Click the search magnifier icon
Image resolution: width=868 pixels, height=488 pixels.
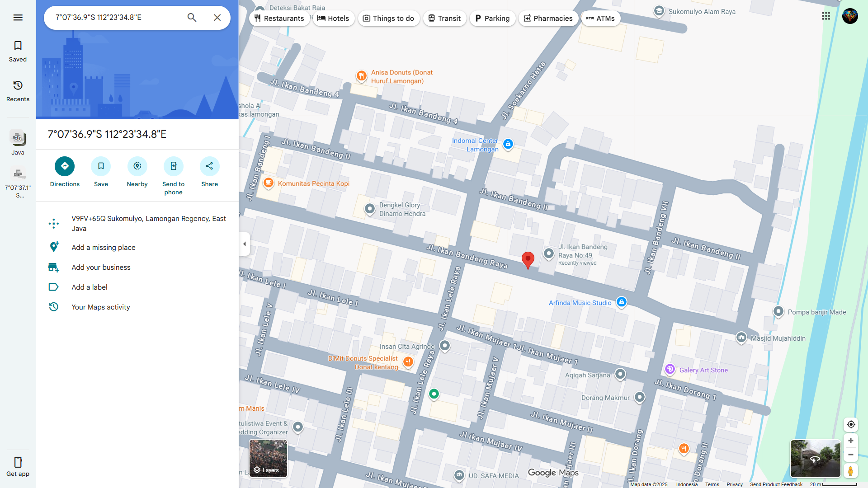pyautogui.click(x=192, y=18)
